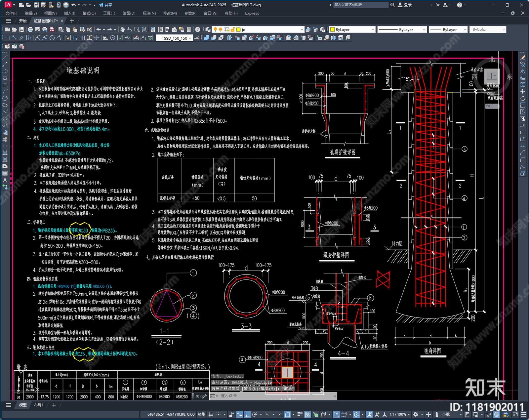Open the 标注(N) menu
Screen dimensions: 529x420
coord(149,13)
